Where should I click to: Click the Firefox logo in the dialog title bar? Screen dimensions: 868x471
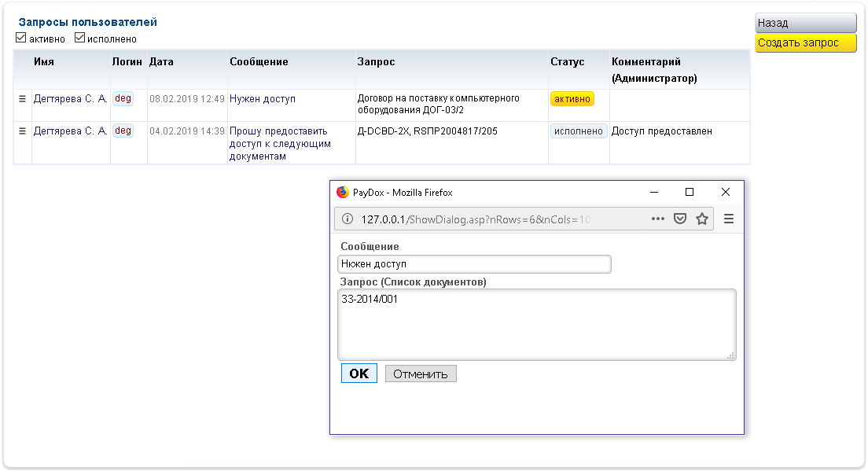(x=343, y=193)
